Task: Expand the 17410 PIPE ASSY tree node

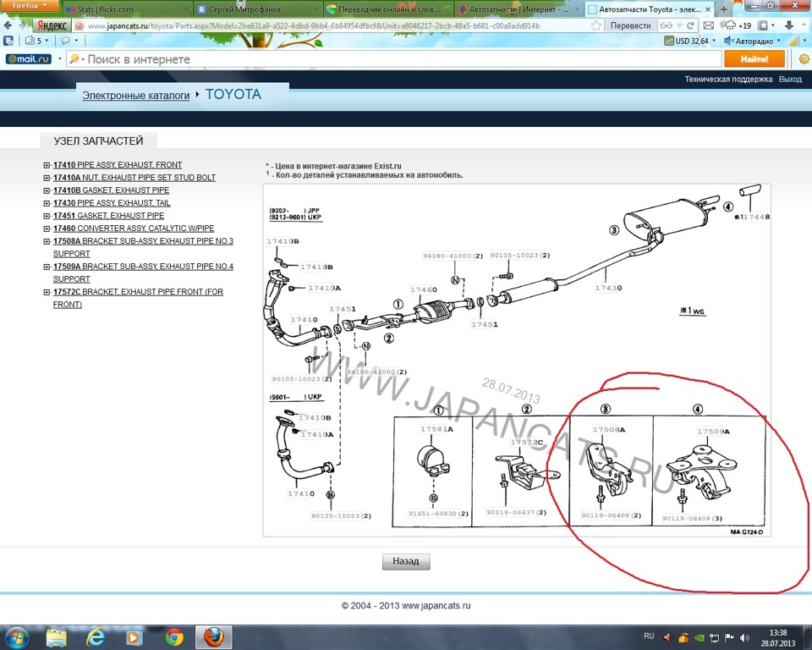Action: click(47, 165)
